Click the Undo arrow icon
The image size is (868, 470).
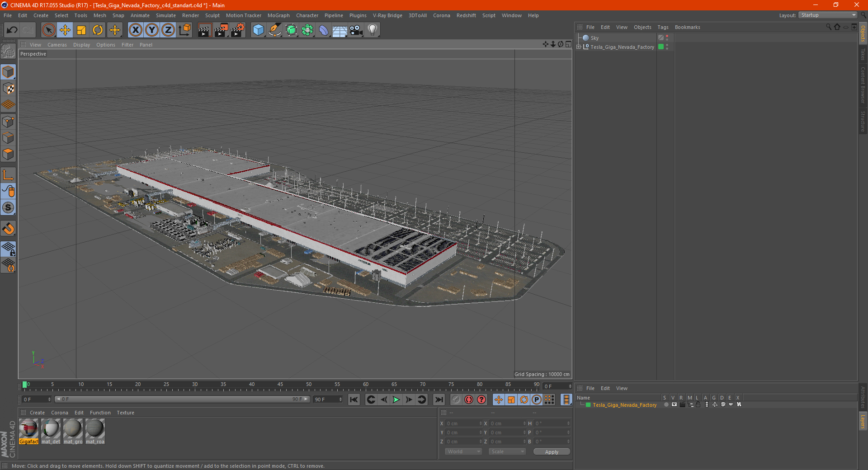(x=12, y=30)
